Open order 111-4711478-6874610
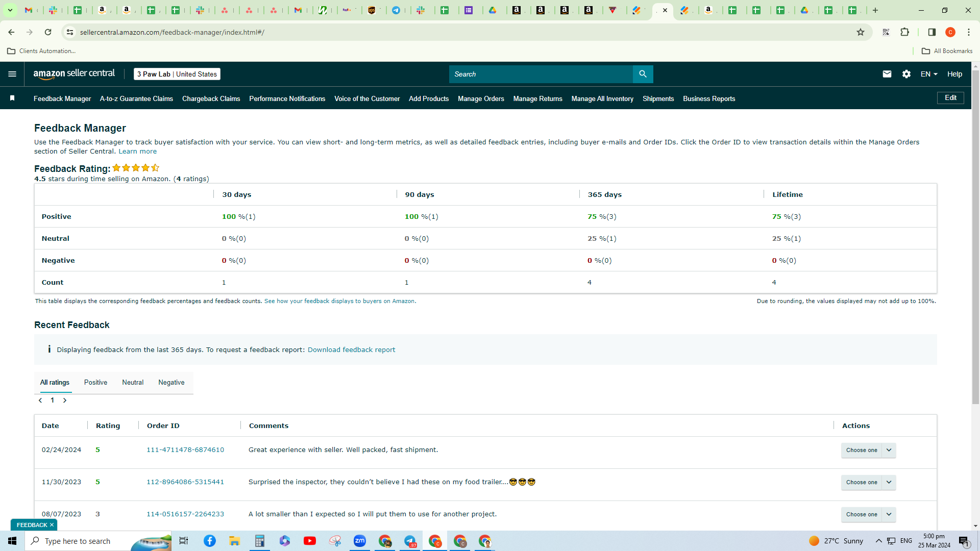The width and height of the screenshot is (980, 551). pyautogui.click(x=185, y=450)
